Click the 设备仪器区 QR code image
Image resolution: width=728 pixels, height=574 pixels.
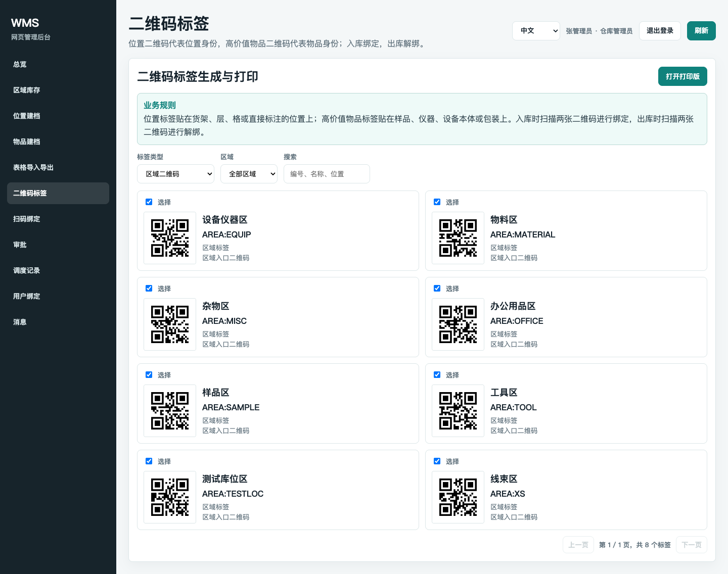click(x=170, y=238)
